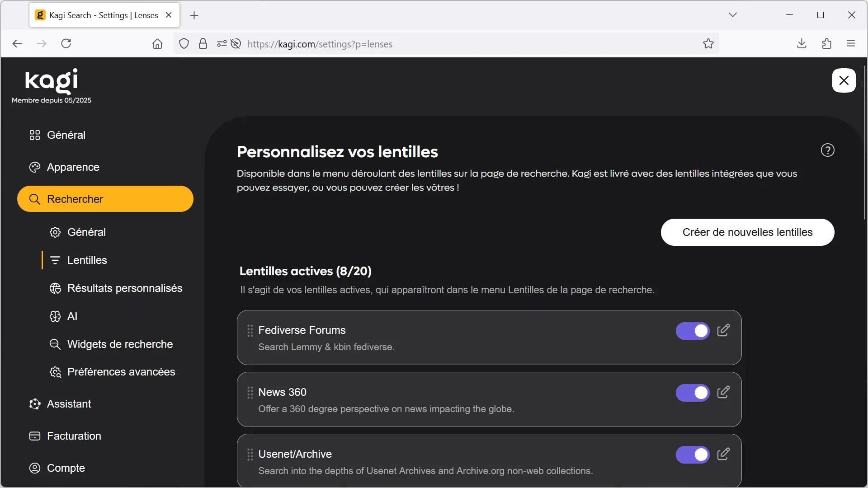List all tabs dropdown arrow
Image resolution: width=868 pixels, height=488 pixels.
tap(733, 15)
